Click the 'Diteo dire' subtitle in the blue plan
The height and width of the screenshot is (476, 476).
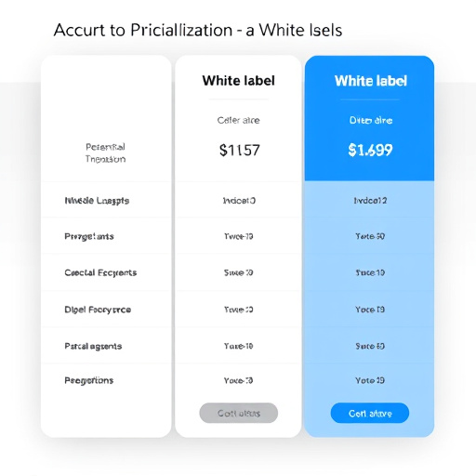click(371, 120)
